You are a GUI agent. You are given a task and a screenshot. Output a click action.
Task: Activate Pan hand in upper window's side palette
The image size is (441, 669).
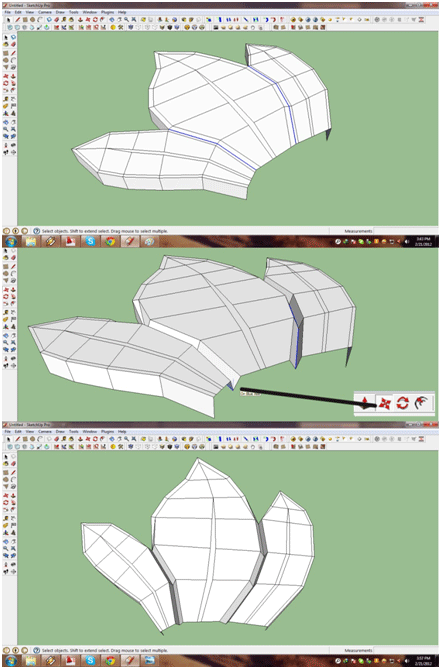click(13, 122)
